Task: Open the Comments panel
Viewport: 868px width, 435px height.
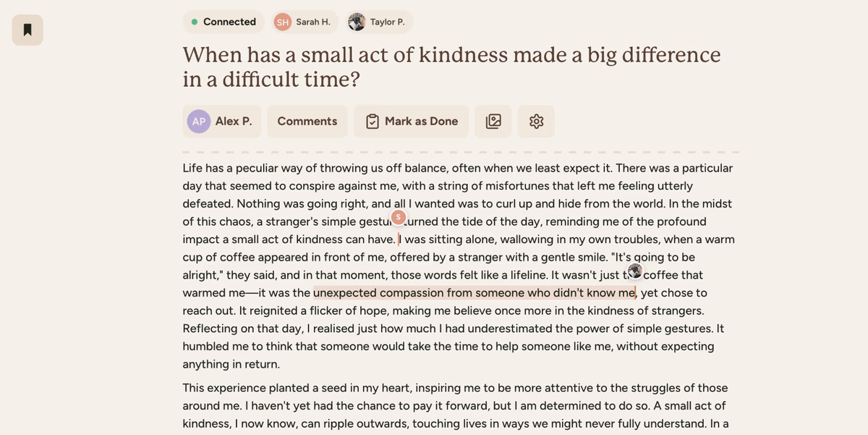Action: pos(307,122)
